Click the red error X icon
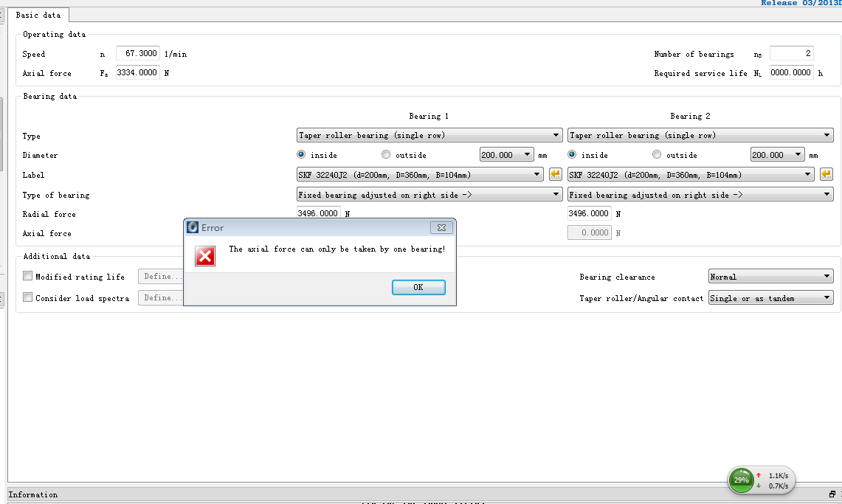 coord(205,256)
